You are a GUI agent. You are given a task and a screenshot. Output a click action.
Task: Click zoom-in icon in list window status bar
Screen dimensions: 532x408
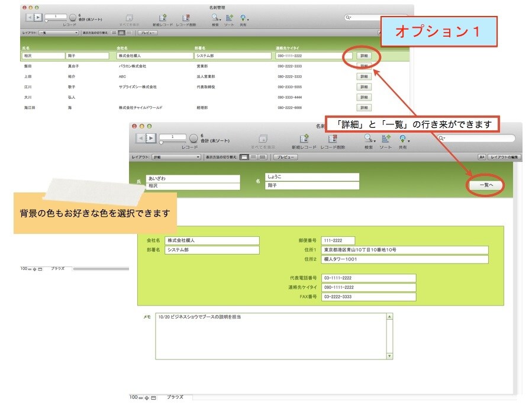coord(34,269)
